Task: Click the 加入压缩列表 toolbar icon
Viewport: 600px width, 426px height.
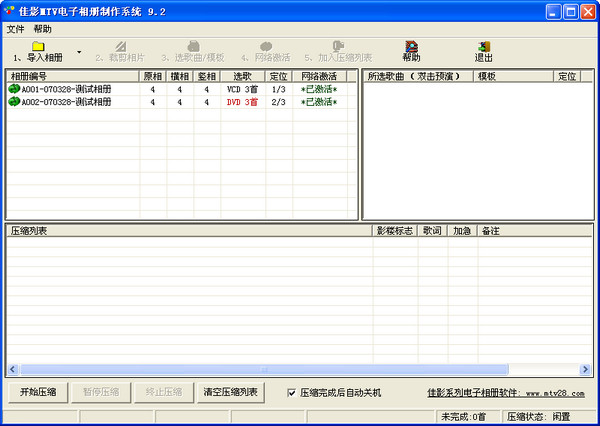Action: tap(338, 46)
